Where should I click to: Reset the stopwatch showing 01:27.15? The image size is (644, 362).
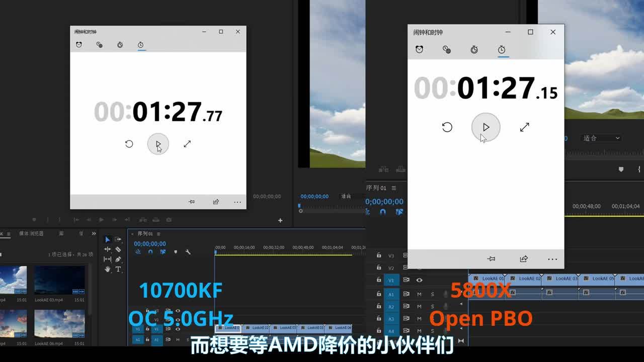[447, 127]
